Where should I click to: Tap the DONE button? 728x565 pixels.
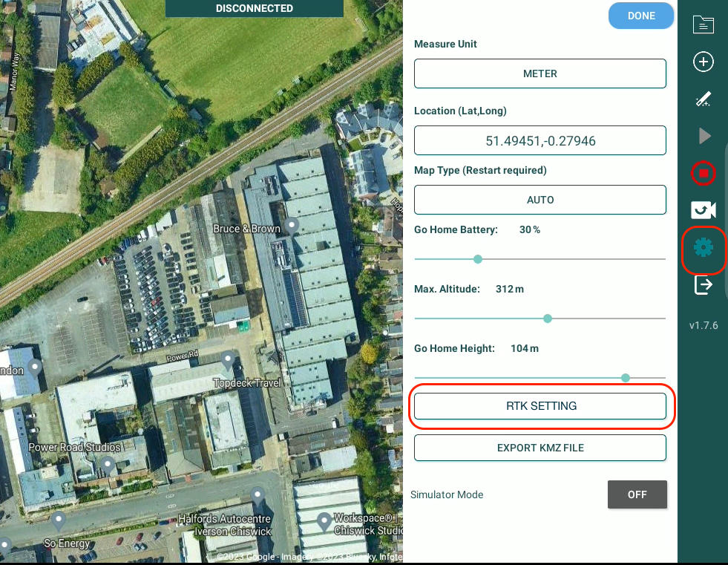click(x=641, y=16)
